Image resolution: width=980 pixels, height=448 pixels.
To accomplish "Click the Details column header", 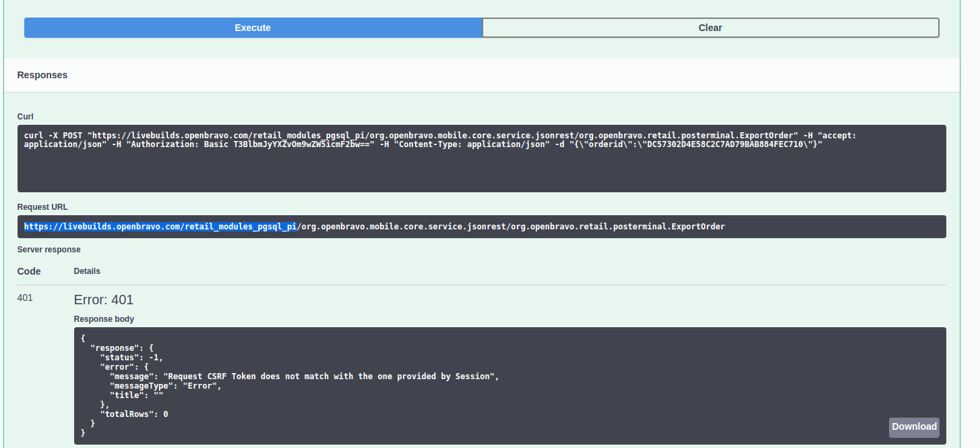I will point(87,271).
